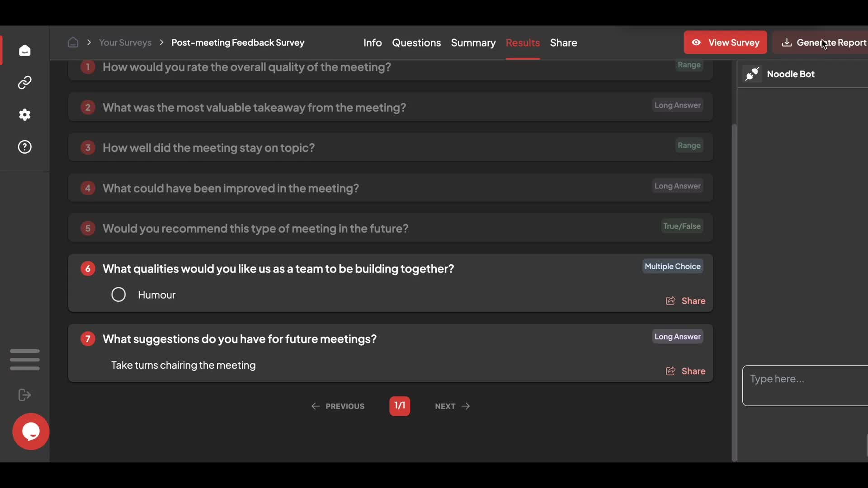Click the hamburger menu lines icon
The width and height of the screenshot is (868, 488).
pyautogui.click(x=24, y=360)
